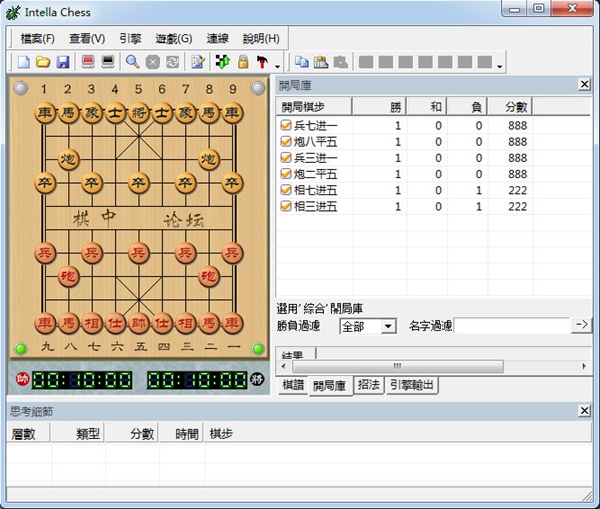
Task: Open the 查看(V) menu
Action: pyautogui.click(x=87, y=39)
